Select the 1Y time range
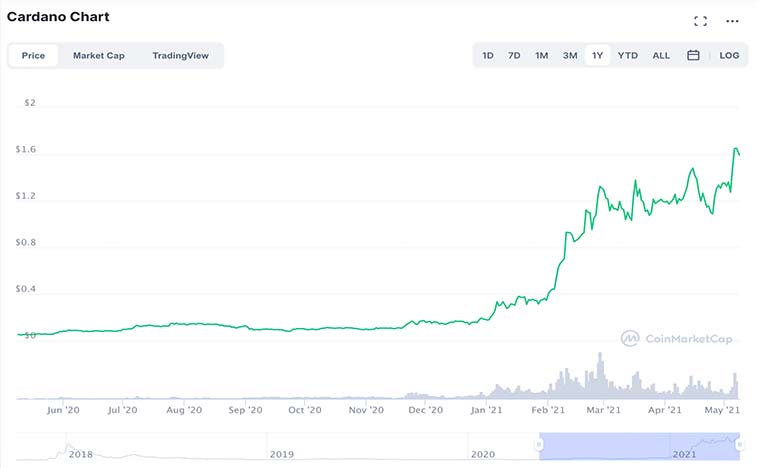This screenshot has height=468, width=759. click(x=597, y=55)
